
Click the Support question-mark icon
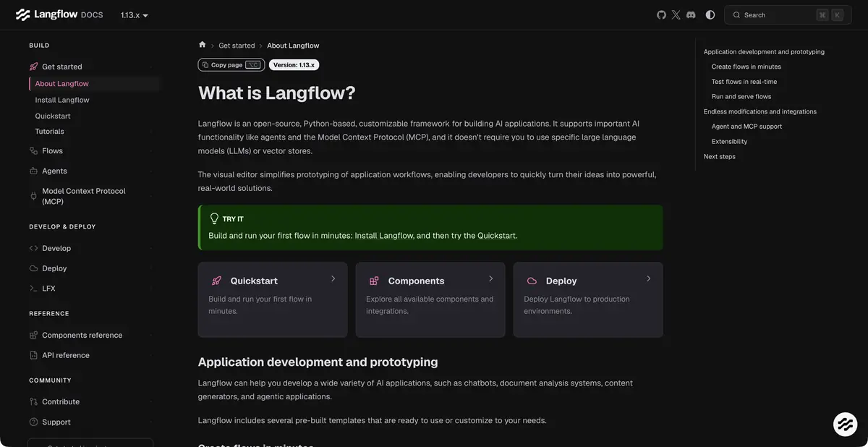click(33, 422)
